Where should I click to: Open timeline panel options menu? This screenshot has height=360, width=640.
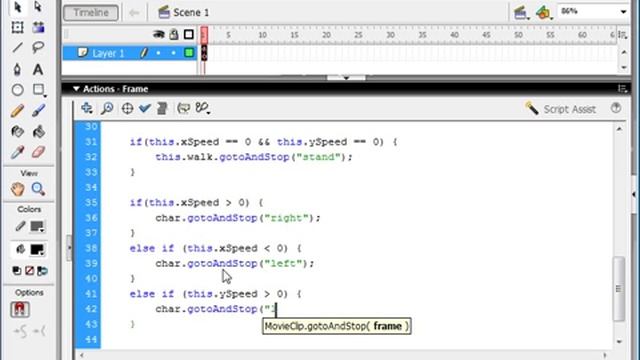622,35
